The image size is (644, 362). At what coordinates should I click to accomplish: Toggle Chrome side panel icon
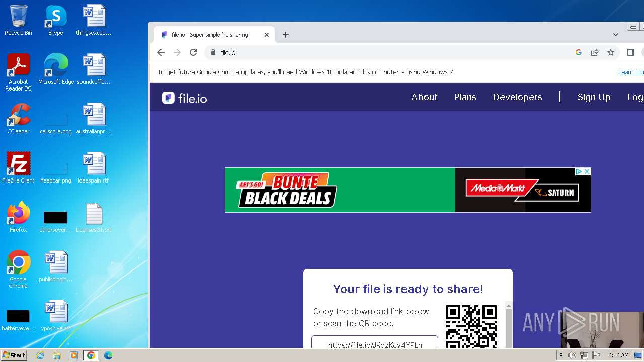point(631,52)
